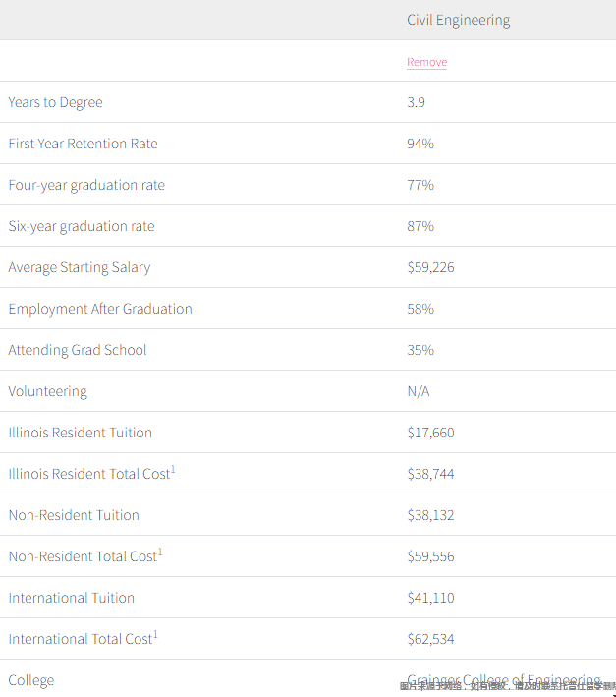Click the First-Year Retention Rate label
Screen dimensions: 616x697
tap(83, 144)
